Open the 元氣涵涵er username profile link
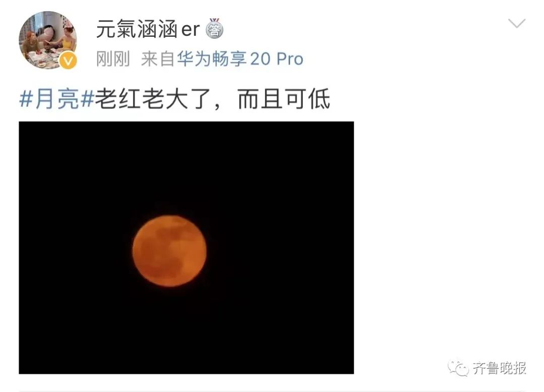This screenshot has height=392, width=544. tap(148, 29)
